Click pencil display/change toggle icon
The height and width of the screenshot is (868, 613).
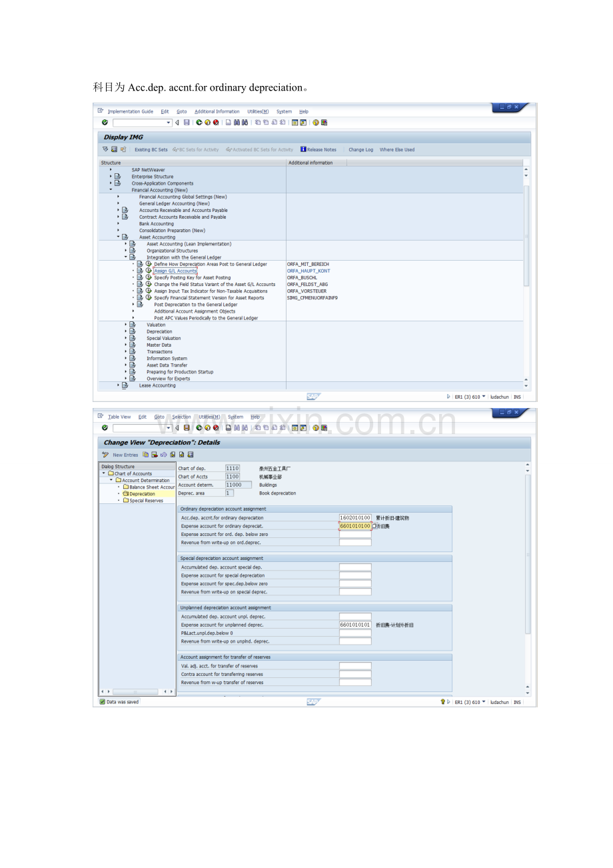tap(105, 455)
